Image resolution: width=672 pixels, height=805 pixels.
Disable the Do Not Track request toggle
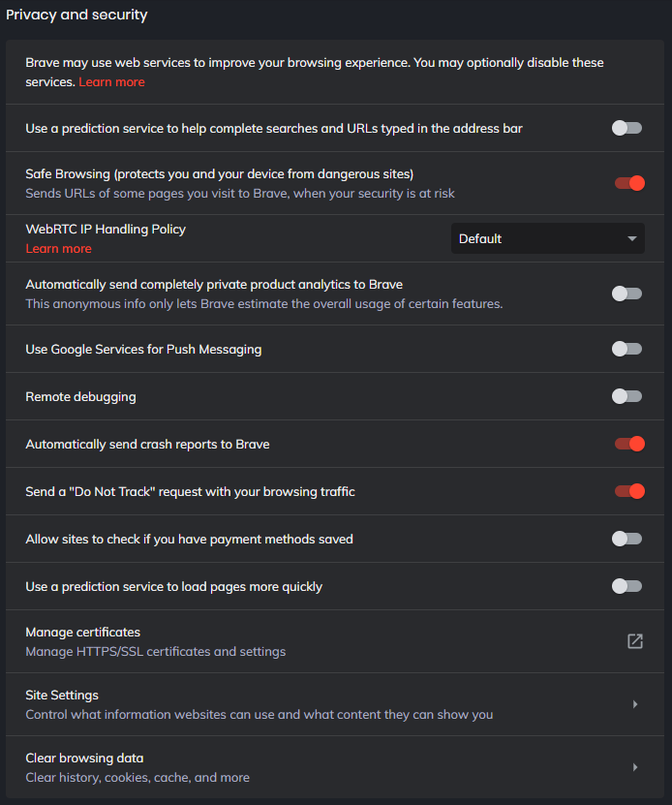point(629,491)
